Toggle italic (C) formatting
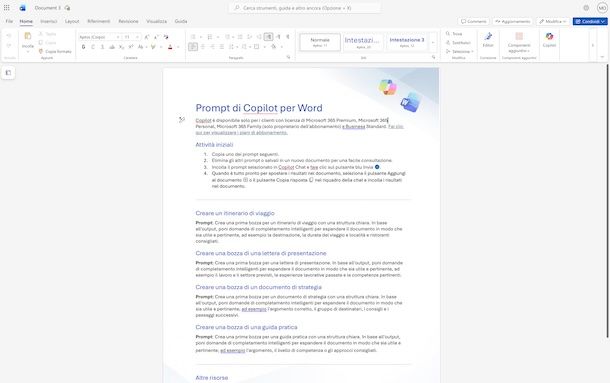610x383 pixels. pos(93,47)
